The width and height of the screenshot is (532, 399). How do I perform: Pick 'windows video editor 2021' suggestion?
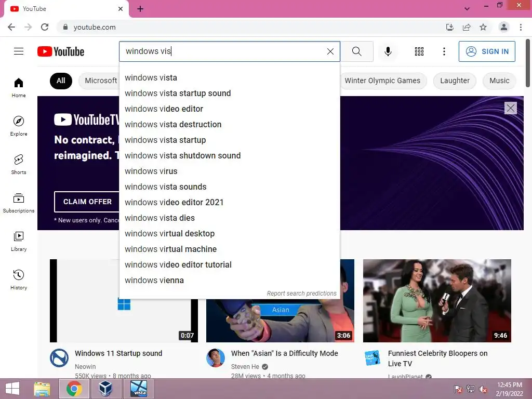[229, 203]
